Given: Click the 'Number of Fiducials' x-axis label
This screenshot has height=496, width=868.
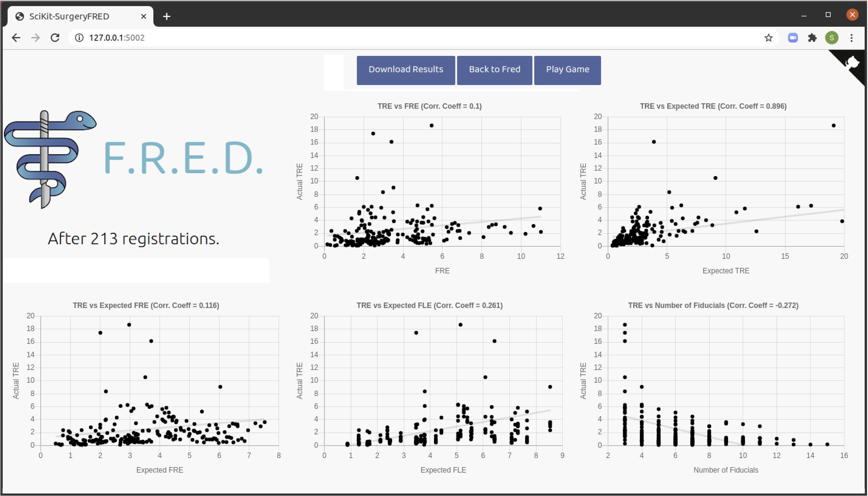Looking at the screenshot, I should tap(726, 470).
